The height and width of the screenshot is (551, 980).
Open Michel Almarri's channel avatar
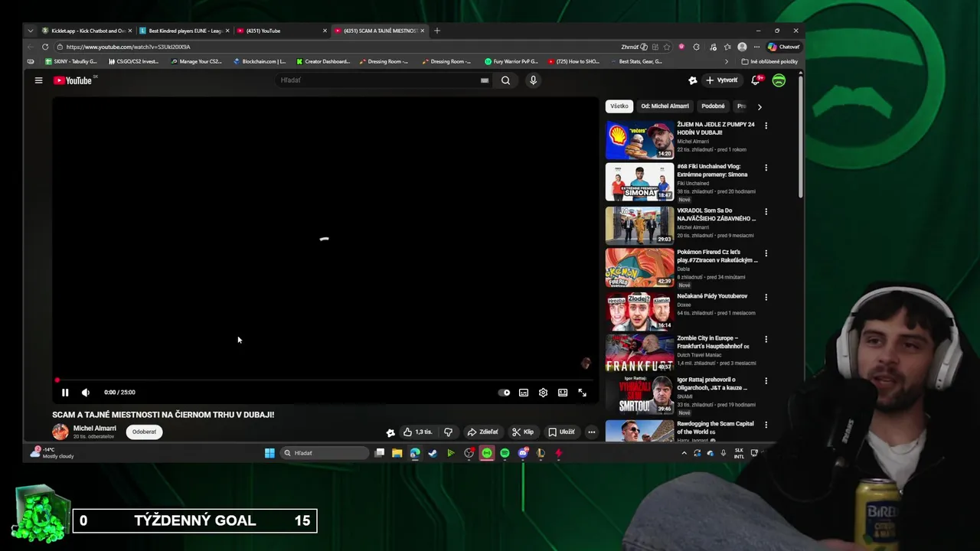(60, 432)
